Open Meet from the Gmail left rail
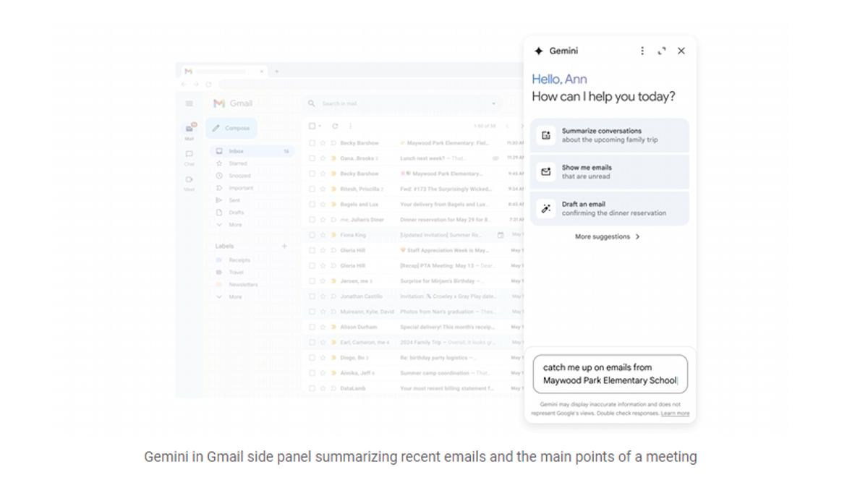Viewport: 868px width, 488px height. pyautogui.click(x=190, y=180)
